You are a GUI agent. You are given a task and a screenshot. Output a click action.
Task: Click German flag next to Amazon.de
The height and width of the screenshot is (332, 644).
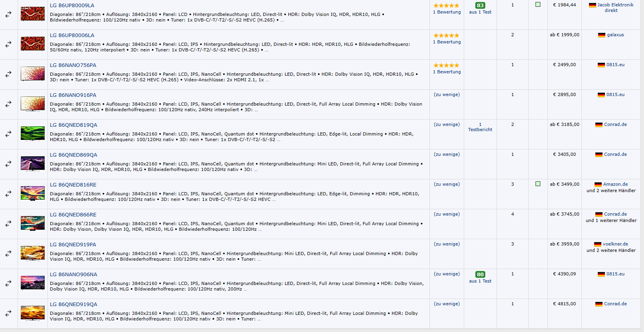598,185
